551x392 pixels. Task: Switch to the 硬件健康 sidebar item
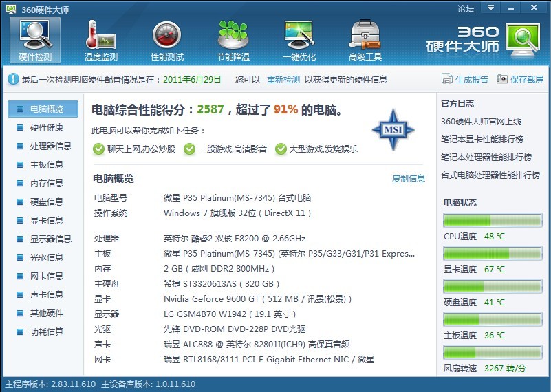coord(46,127)
